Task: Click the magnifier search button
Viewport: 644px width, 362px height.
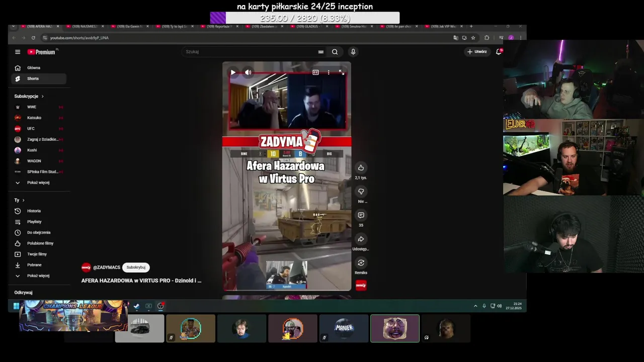Action: (x=335, y=52)
